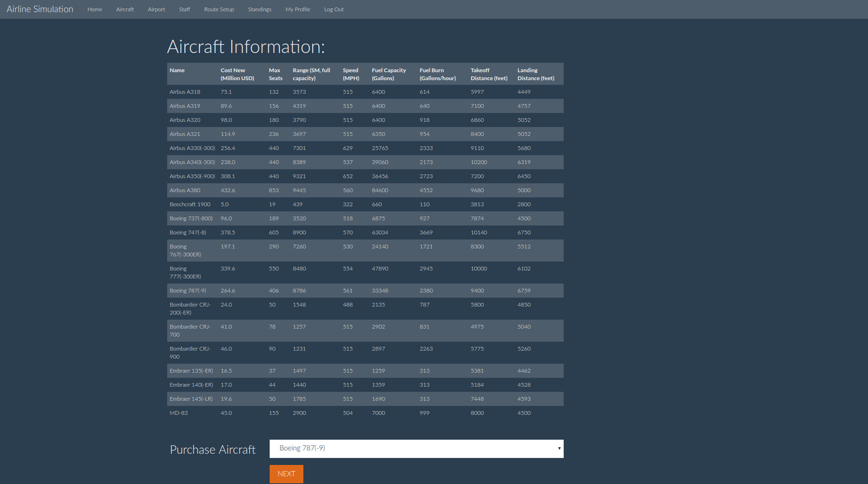The width and height of the screenshot is (868, 484).
Task: Select the Beechcraft 1900 row name
Action: click(190, 204)
